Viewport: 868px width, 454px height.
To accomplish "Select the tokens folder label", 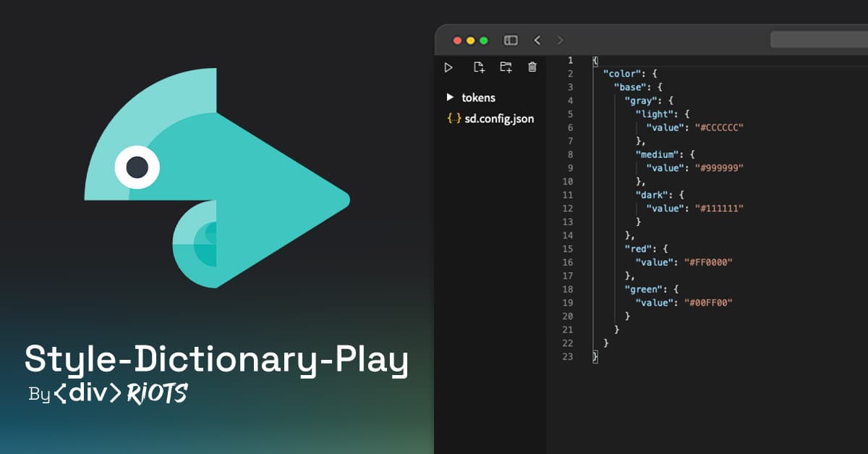I will coord(478,97).
